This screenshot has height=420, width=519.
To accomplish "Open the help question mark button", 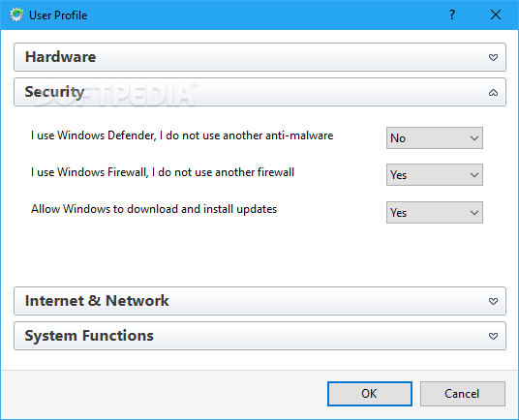I will point(452,15).
